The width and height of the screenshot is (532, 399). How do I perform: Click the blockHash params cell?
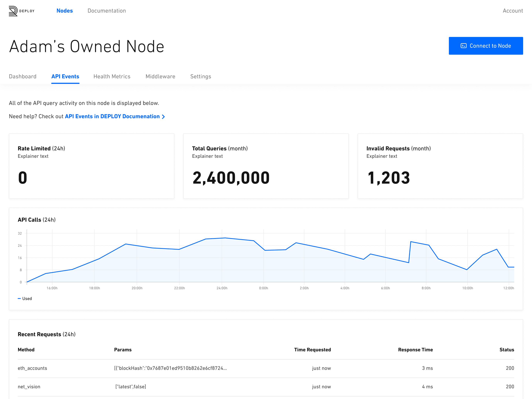click(170, 368)
